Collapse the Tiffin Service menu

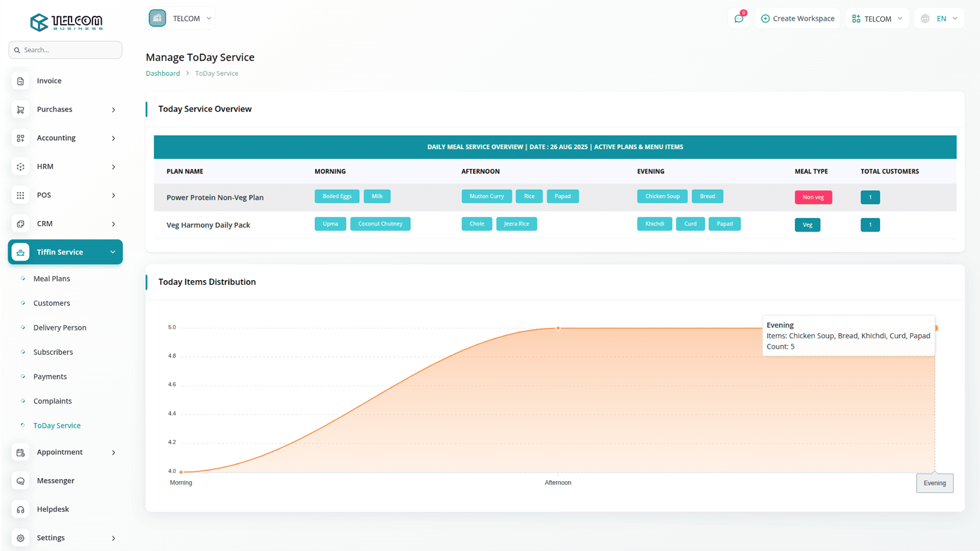coord(113,252)
